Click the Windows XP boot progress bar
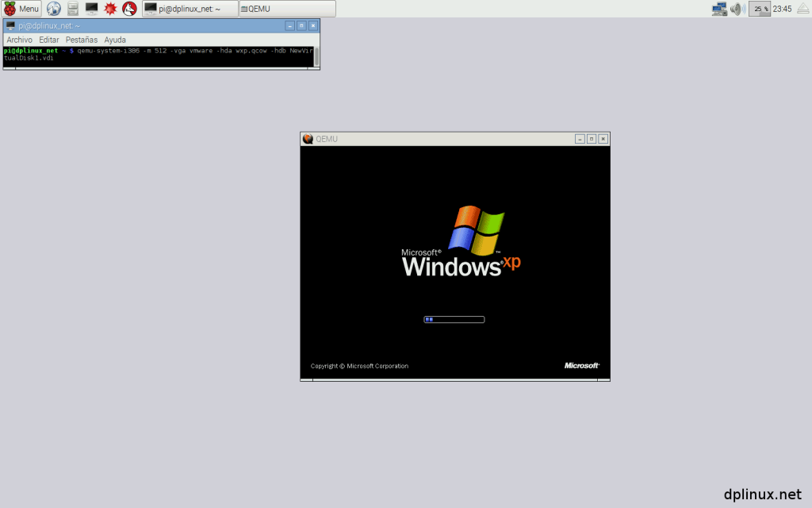 [454, 320]
